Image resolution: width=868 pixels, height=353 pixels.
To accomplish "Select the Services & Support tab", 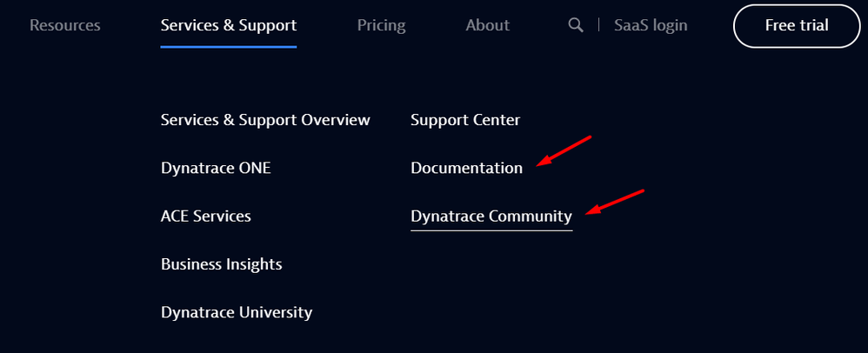I will click(x=229, y=25).
